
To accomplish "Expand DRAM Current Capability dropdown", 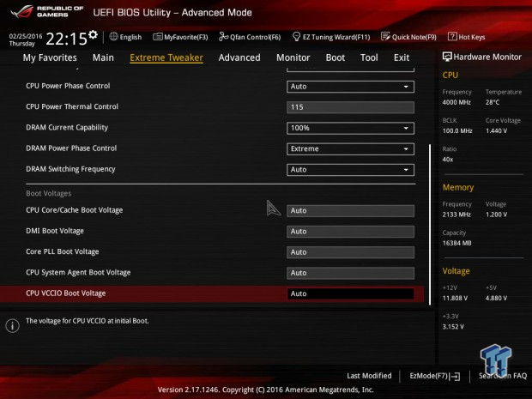I will point(350,128).
